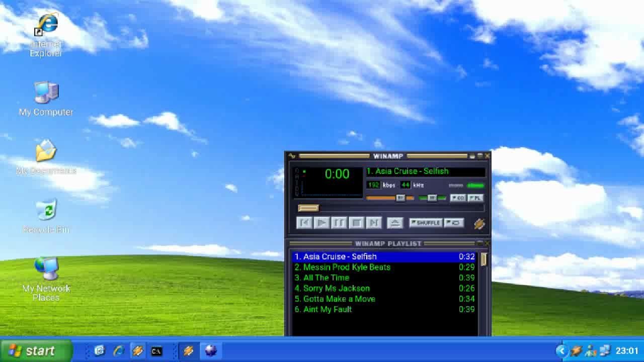Toggle Shuffle mode in Winamp
The height and width of the screenshot is (362, 644).
pyautogui.click(x=426, y=223)
